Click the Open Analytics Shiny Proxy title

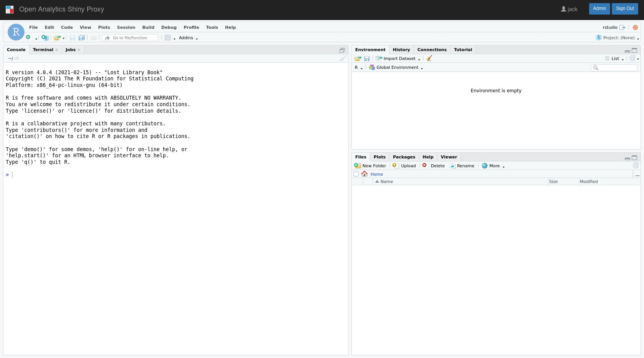pos(61,9)
